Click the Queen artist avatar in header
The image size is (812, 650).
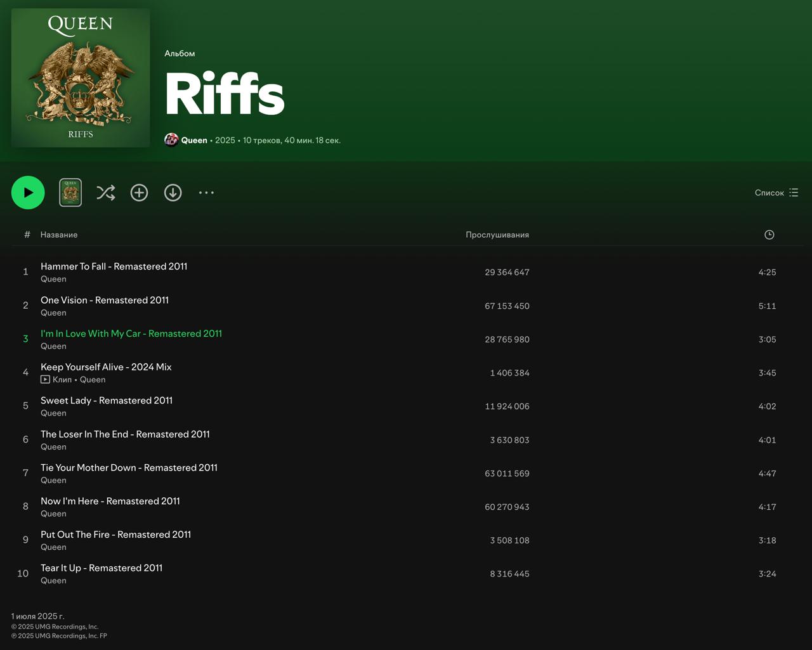tap(171, 140)
